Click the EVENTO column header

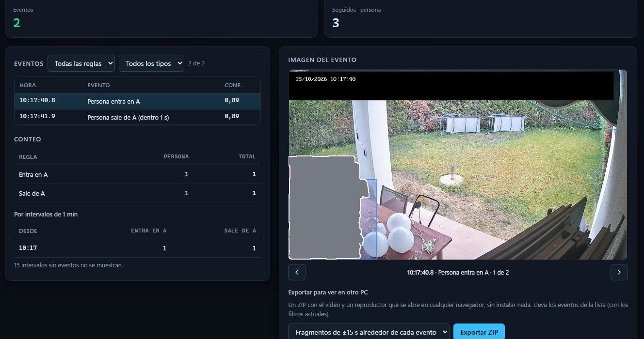98,85
